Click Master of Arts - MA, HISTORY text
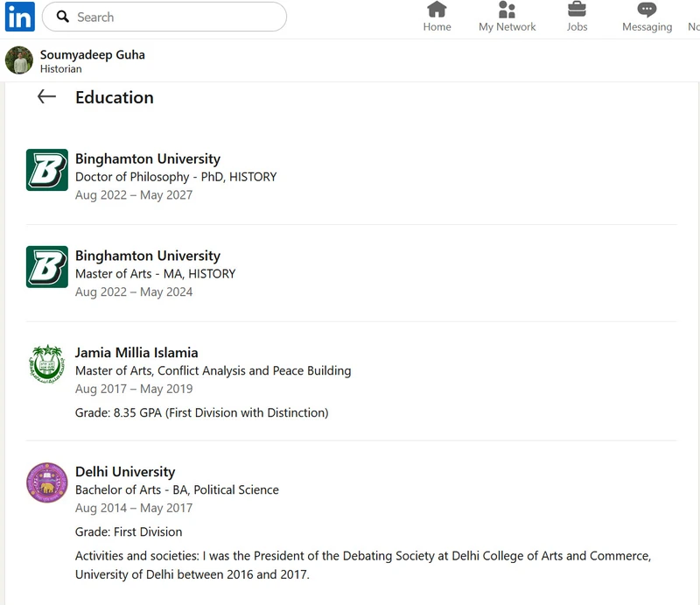The height and width of the screenshot is (605, 700). [156, 274]
